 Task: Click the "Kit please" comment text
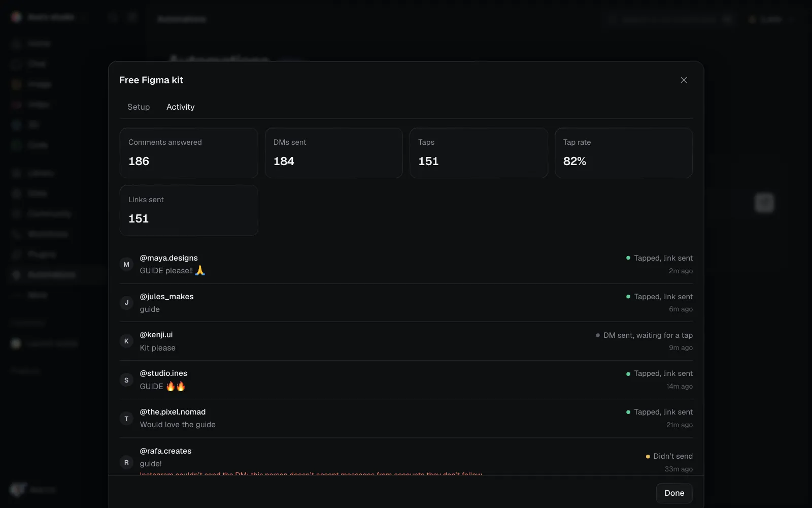[158, 348]
